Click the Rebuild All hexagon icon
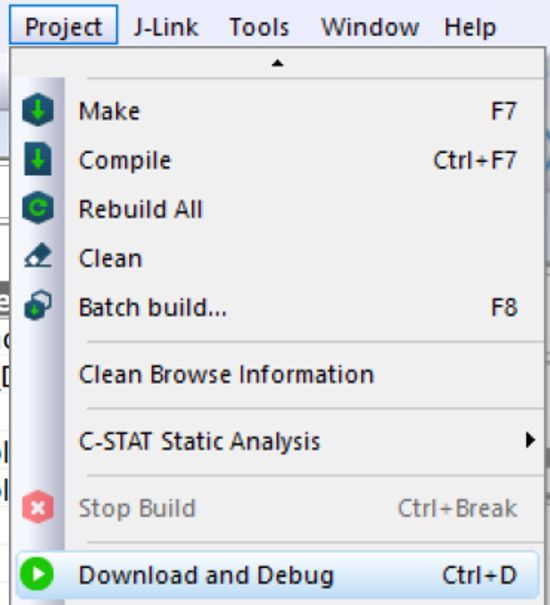 click(x=38, y=208)
